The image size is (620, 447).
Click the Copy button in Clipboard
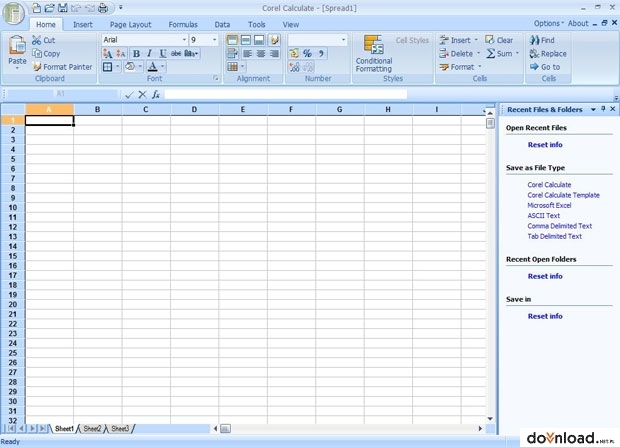click(46, 53)
